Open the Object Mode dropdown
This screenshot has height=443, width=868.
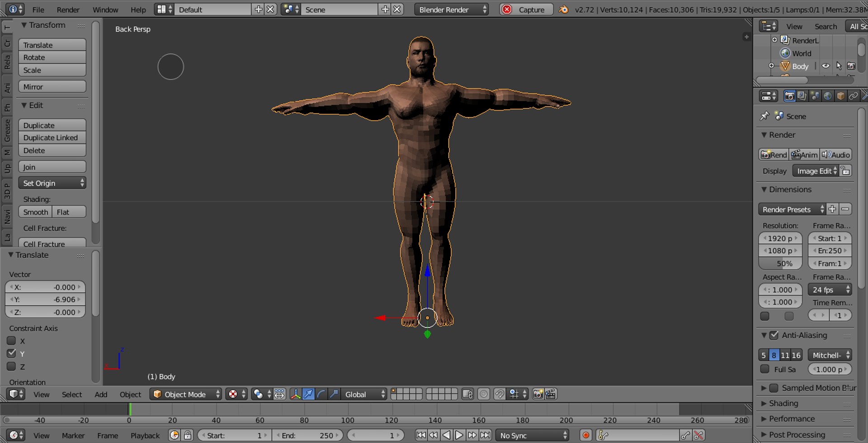coord(186,394)
